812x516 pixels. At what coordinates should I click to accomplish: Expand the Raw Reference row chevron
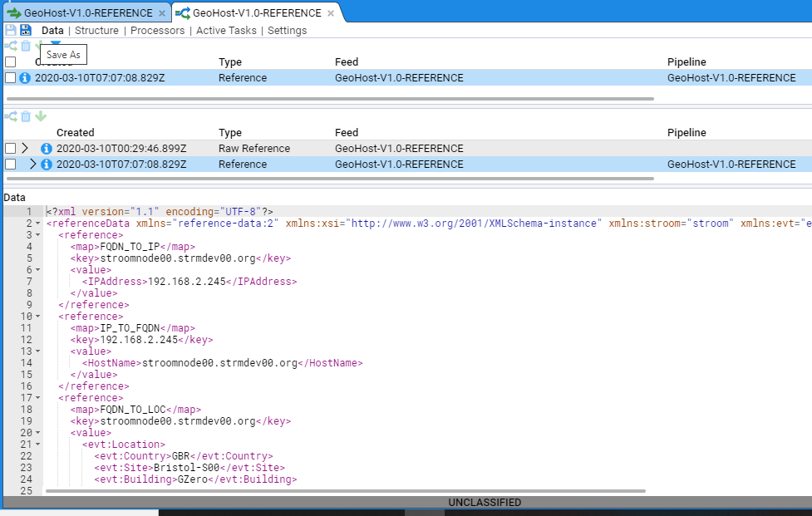tap(25, 149)
